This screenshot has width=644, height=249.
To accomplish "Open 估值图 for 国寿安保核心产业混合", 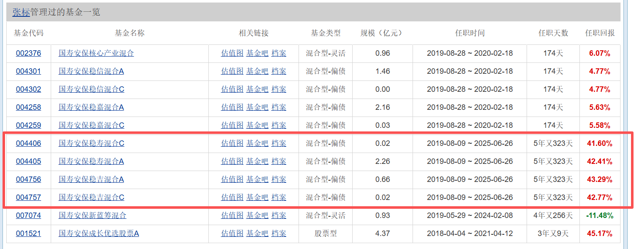I will coord(232,53).
